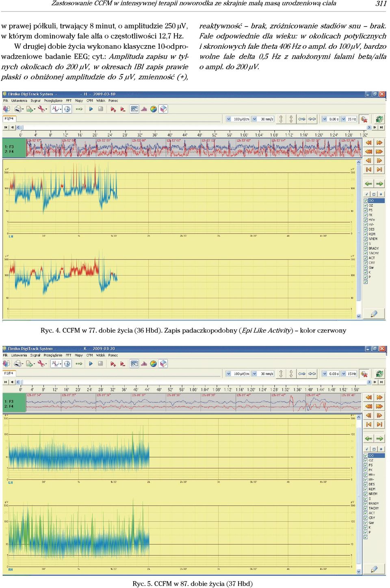The height and width of the screenshot is (588, 390).
Task: Click signal waveform icon in upper 2009-03-10 window
Action: click(x=56, y=109)
